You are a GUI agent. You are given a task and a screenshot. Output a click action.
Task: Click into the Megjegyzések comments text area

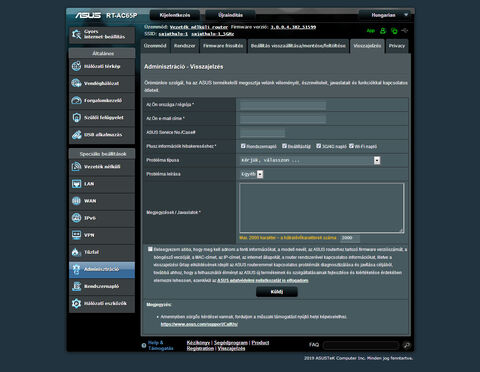pos(322,208)
